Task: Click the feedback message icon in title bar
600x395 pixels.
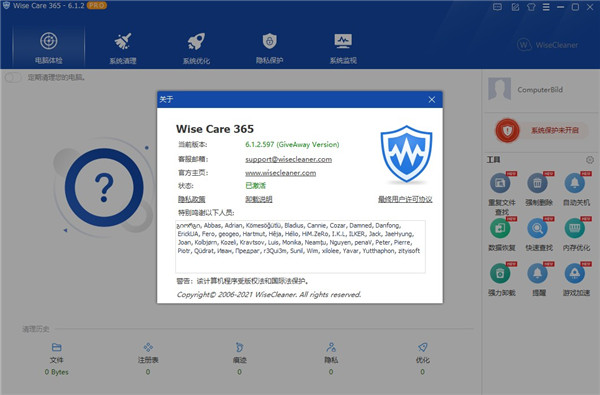Action: click(x=497, y=7)
